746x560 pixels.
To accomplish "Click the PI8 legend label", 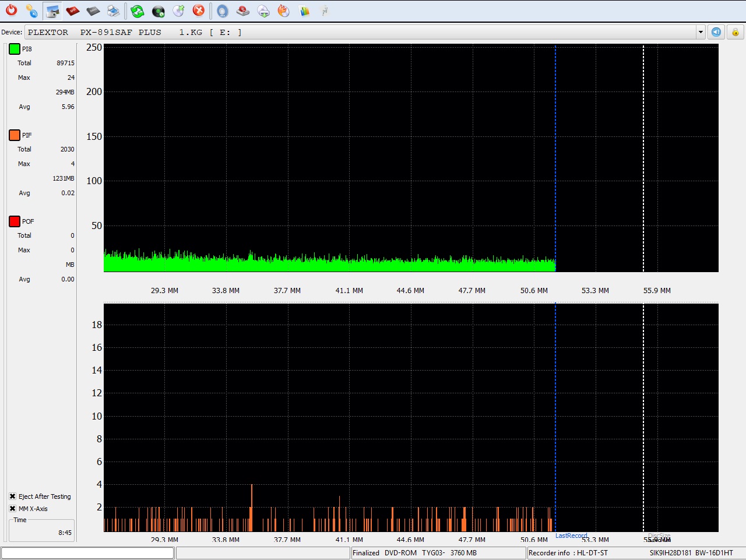I will tap(27, 49).
